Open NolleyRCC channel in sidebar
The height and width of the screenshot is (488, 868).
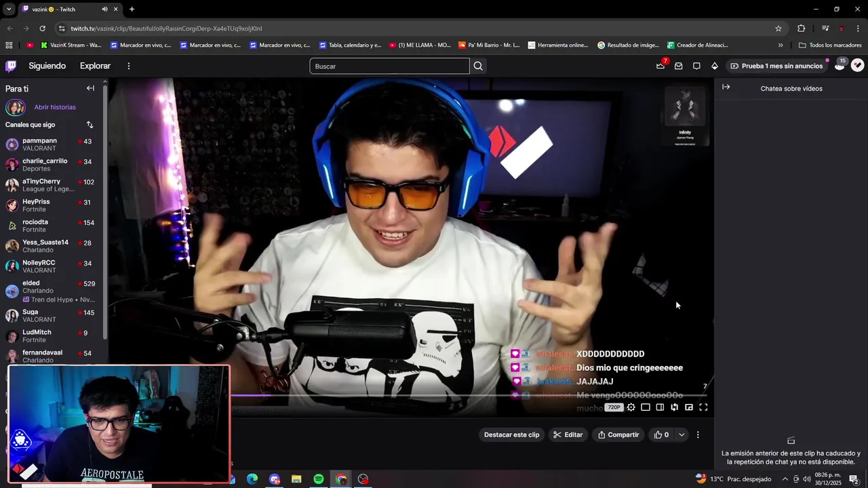[52, 266]
